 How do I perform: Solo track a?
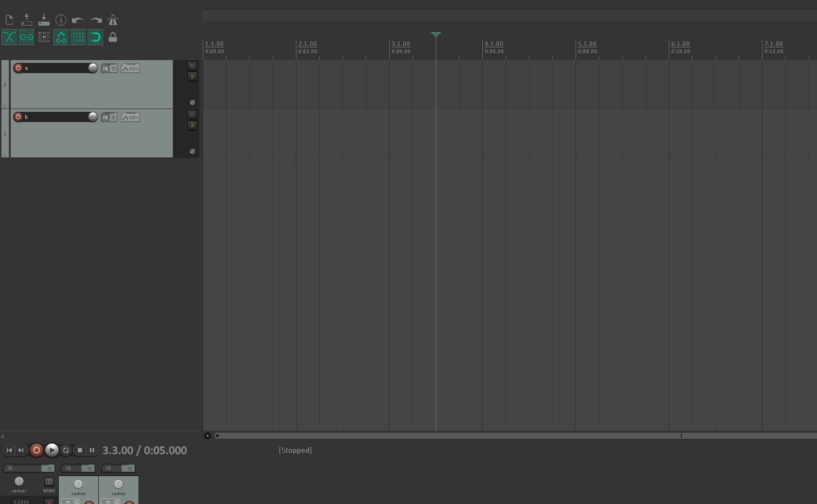coord(192,76)
